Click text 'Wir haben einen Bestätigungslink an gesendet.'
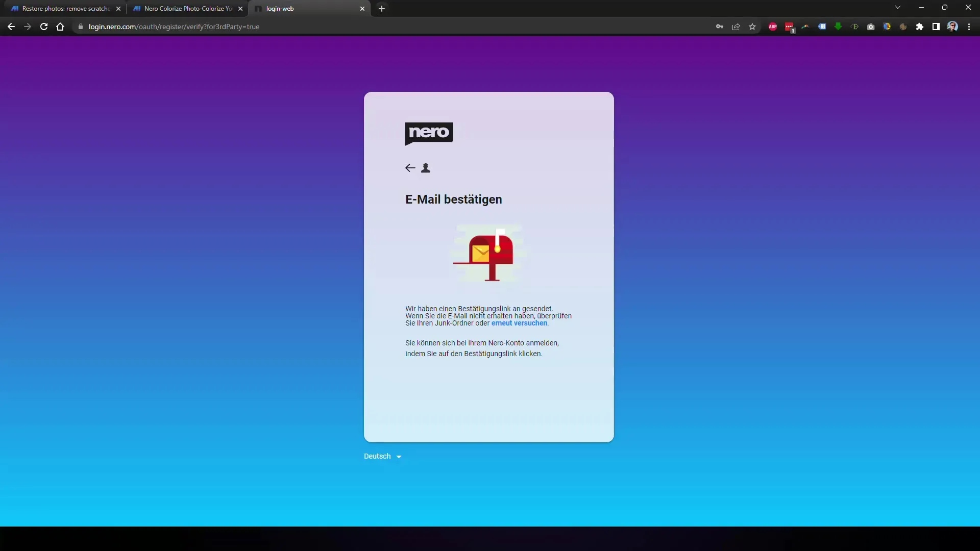 [479, 309]
